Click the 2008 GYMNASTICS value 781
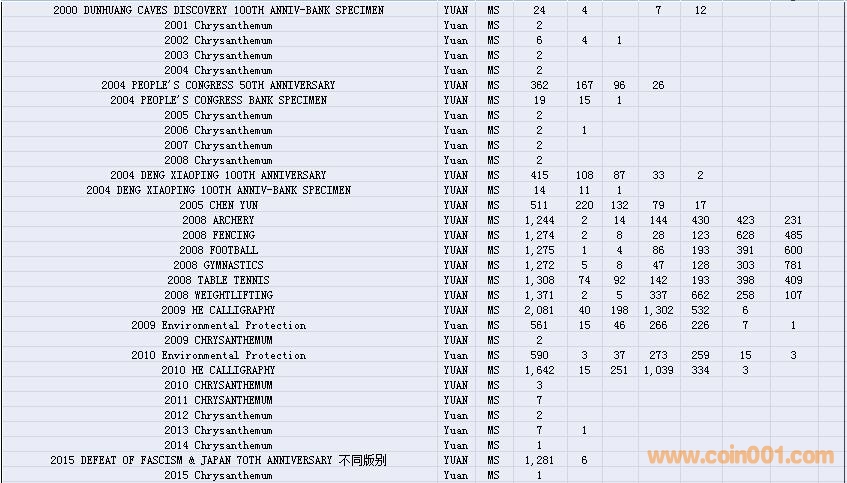Screen dimensions: 847x483 793,265
